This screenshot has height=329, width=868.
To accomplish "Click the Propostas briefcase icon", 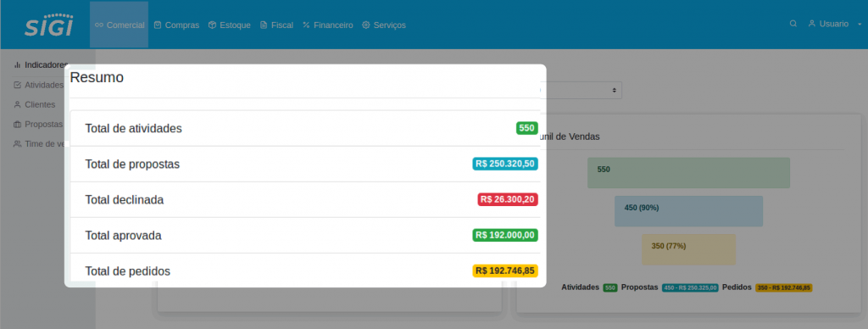I will click(x=17, y=124).
